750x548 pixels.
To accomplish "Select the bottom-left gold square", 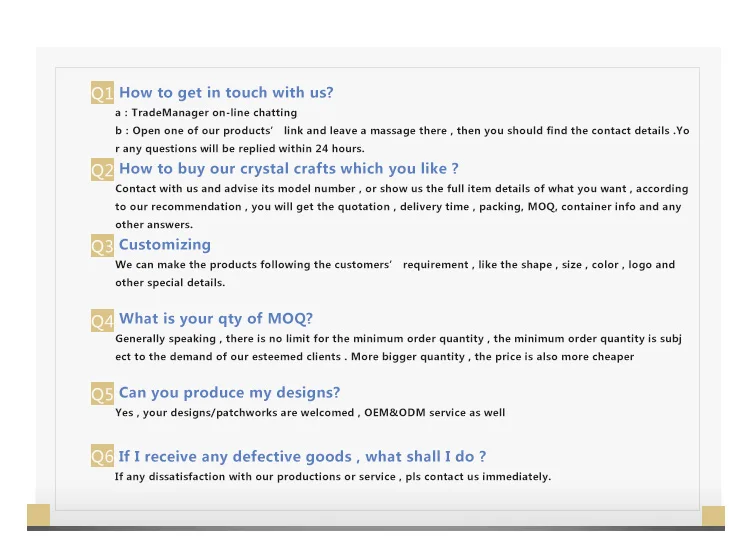I will (x=38, y=515).
